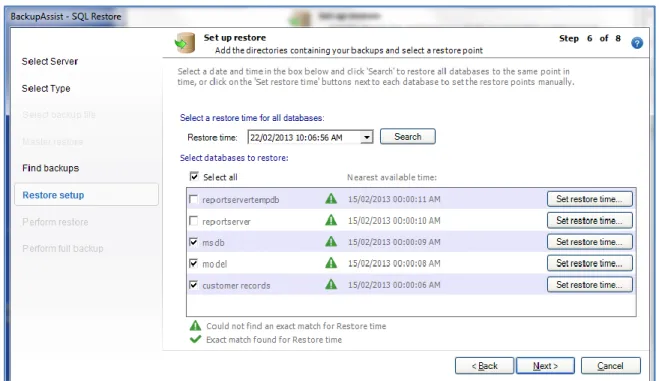Click the Nearest available time header
This screenshot has height=381, width=659.
[392, 177]
